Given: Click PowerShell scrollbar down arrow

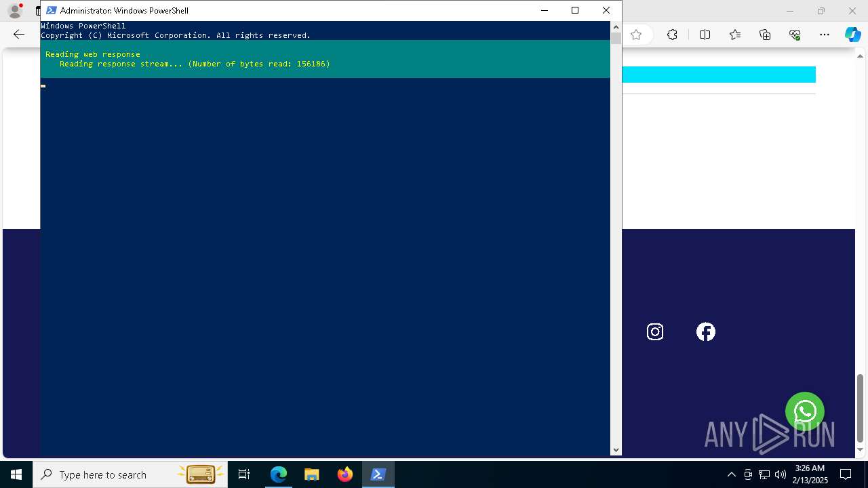Looking at the screenshot, I should click(x=616, y=449).
